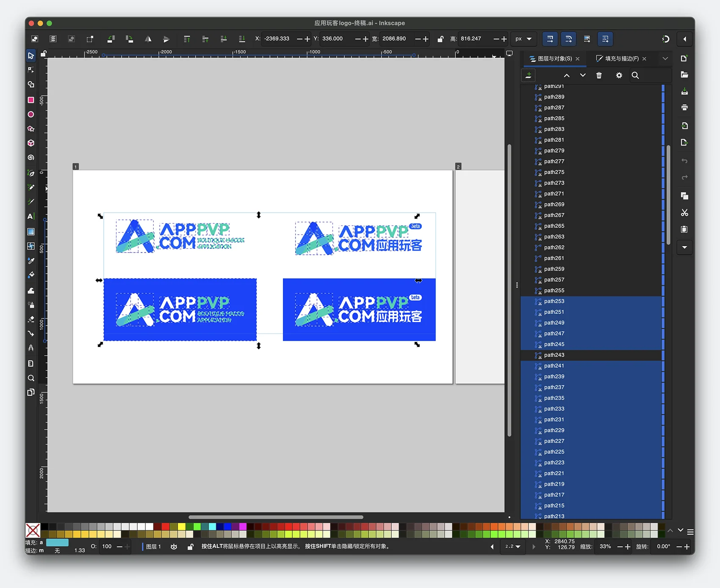Select the Text tool
This screenshot has height=588, width=720.
tap(31, 216)
